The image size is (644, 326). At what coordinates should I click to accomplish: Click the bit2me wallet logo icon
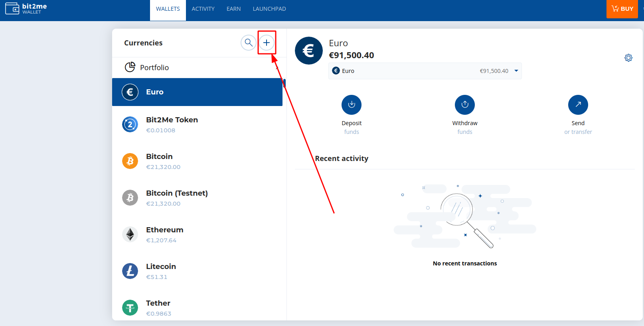pos(12,8)
